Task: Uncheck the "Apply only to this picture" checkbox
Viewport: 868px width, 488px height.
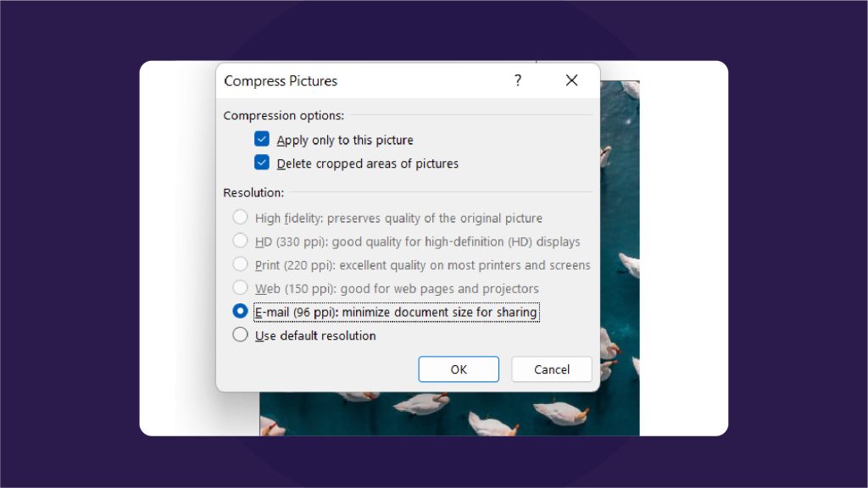Action: [x=262, y=140]
